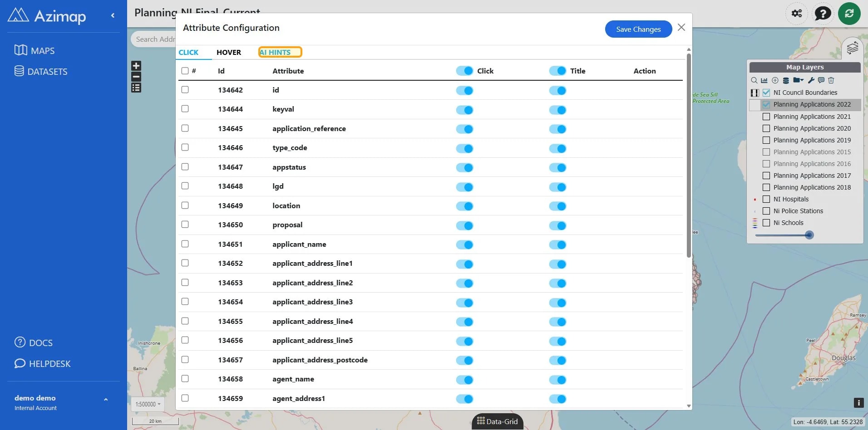Screen dimensions: 868x430
Task: Open DATASETS in the sidebar
Action: tap(41, 71)
